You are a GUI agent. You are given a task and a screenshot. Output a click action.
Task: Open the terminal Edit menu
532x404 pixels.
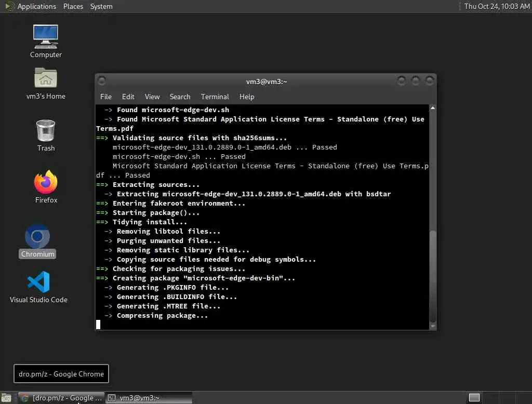(128, 97)
